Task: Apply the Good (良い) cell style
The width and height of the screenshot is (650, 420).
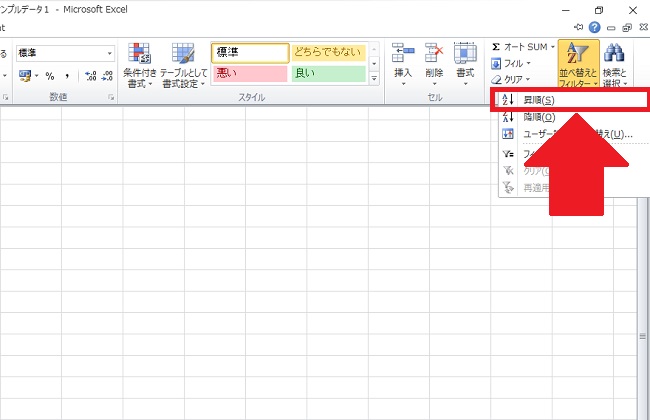Action: (328, 74)
